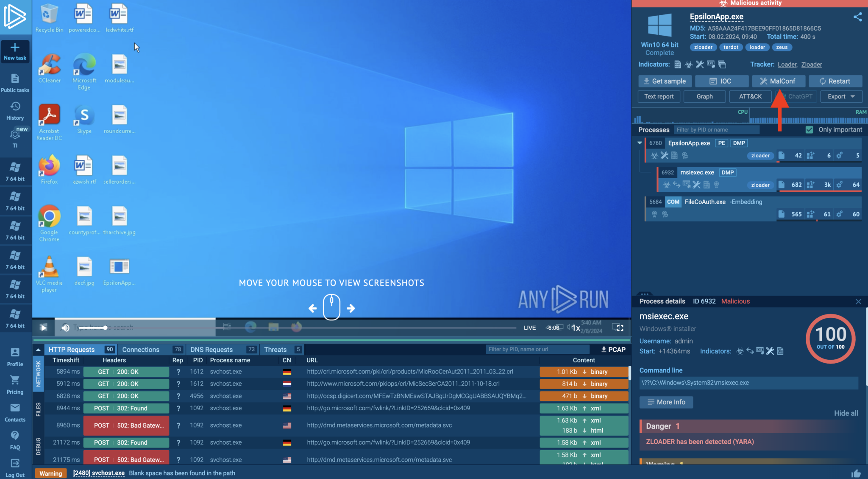Mute the player volume speaker icon
Viewport: 868px width, 479px height.
65,328
